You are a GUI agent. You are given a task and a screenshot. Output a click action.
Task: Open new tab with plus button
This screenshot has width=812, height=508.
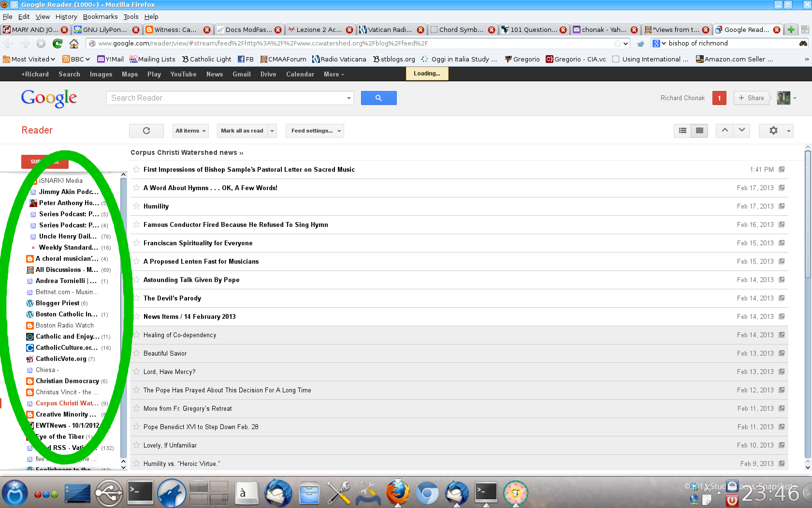pos(791,30)
